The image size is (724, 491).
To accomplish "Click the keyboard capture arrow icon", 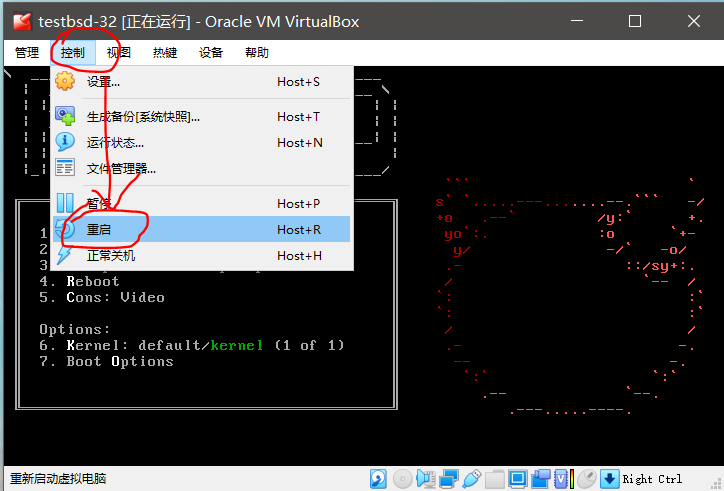I will pyautogui.click(x=609, y=479).
